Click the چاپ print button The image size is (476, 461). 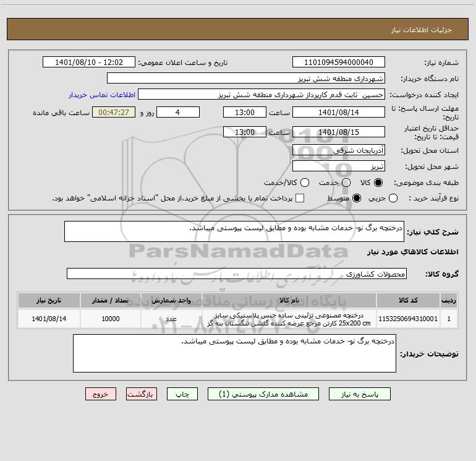pos(182,394)
